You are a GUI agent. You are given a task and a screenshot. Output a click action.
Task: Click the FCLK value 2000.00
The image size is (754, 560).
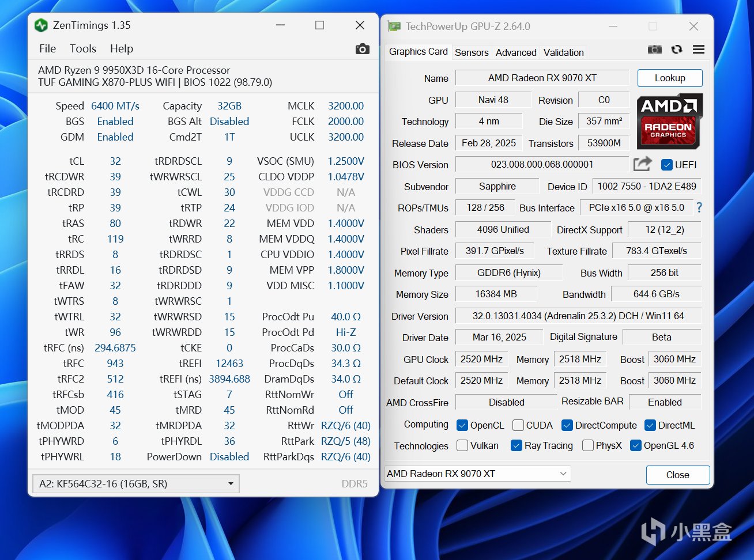346,122
